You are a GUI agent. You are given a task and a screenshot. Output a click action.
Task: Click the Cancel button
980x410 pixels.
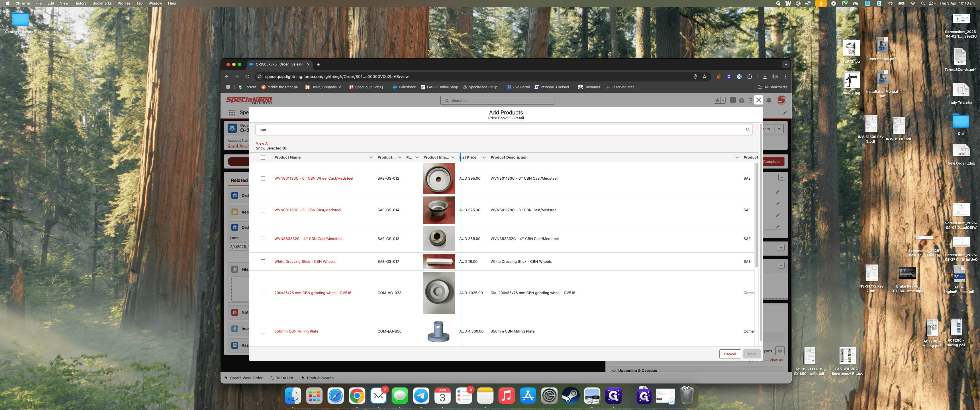(x=730, y=354)
